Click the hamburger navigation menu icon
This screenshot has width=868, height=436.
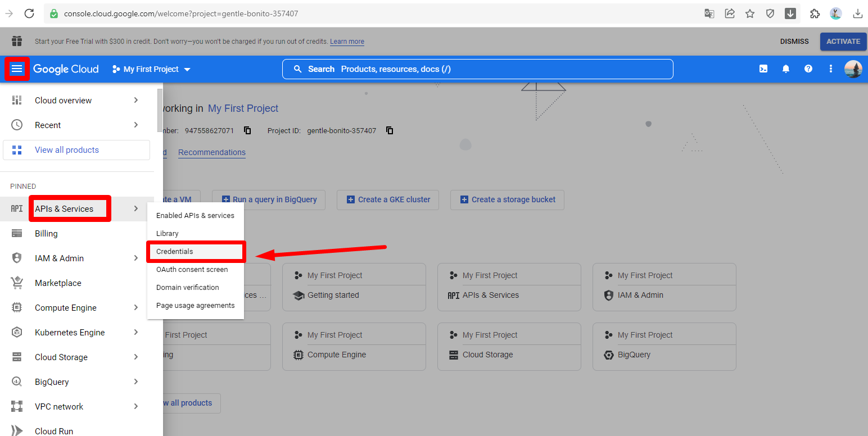(17, 69)
